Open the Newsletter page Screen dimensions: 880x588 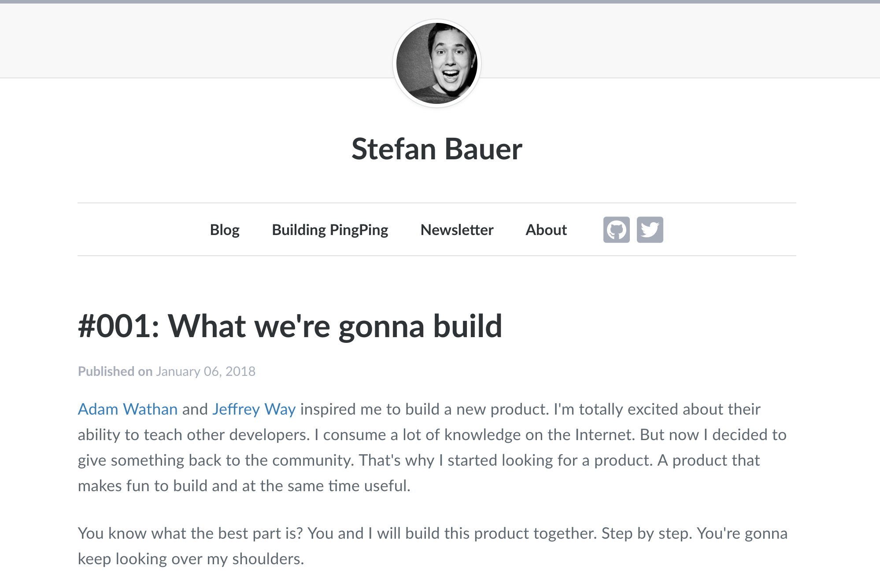click(457, 230)
